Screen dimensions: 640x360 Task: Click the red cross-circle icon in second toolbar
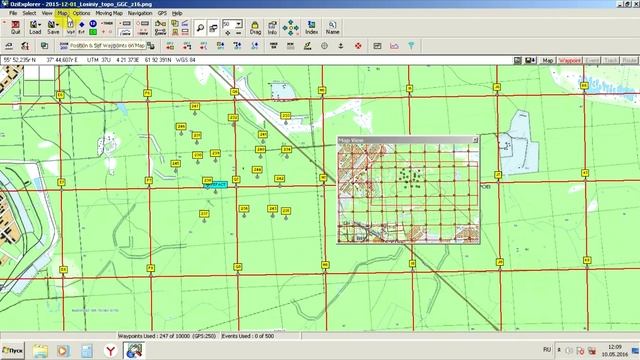coord(358,46)
